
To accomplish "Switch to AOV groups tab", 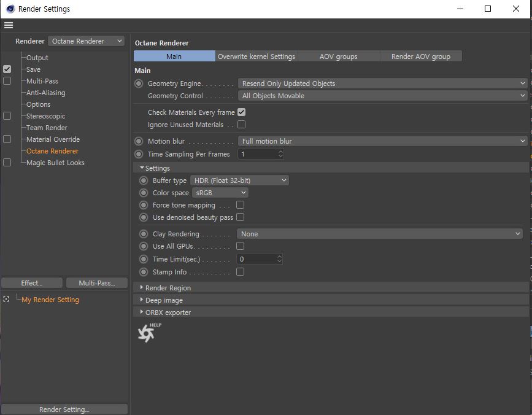I will (x=339, y=56).
